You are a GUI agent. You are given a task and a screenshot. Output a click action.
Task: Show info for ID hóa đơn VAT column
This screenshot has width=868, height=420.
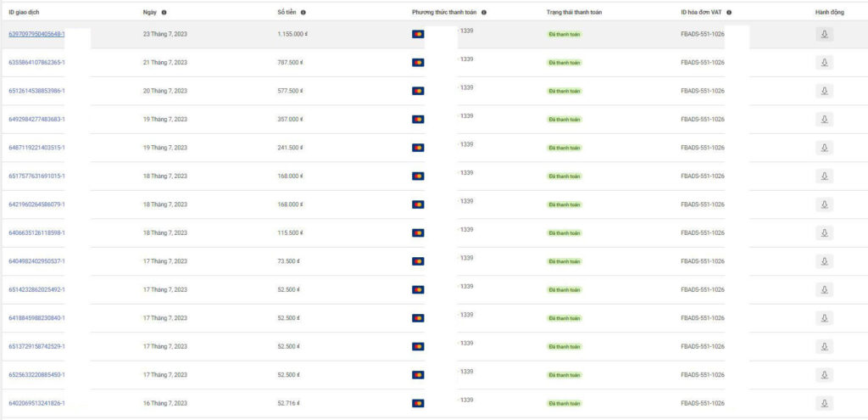(x=729, y=13)
